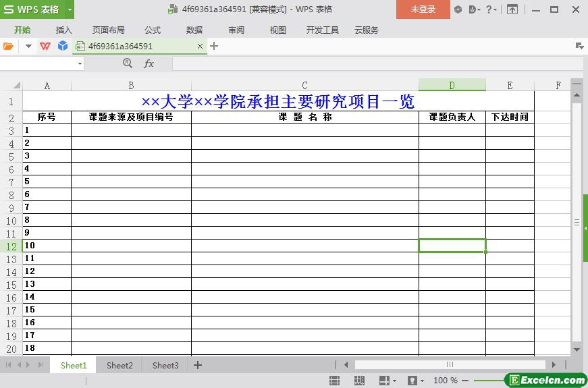Click the 下达时间 header cell

coord(510,117)
